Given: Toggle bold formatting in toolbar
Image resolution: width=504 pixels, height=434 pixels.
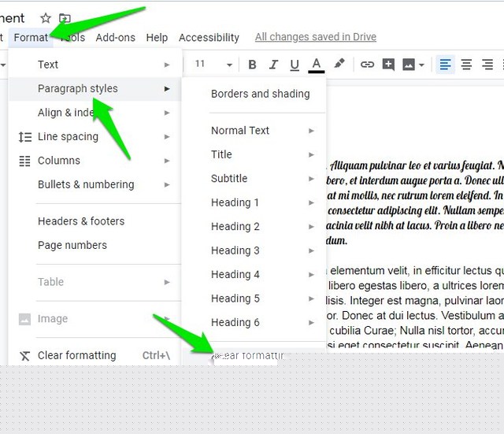Looking at the screenshot, I should point(252,65).
